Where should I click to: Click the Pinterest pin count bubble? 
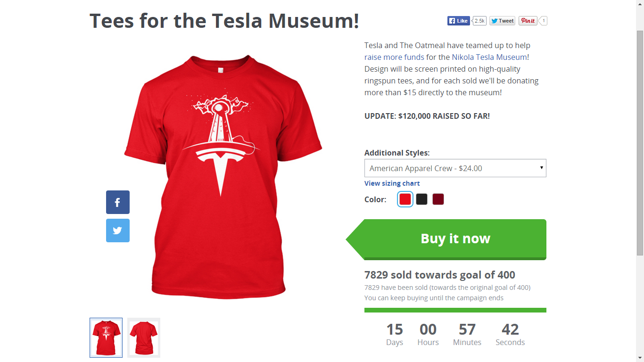[543, 21]
